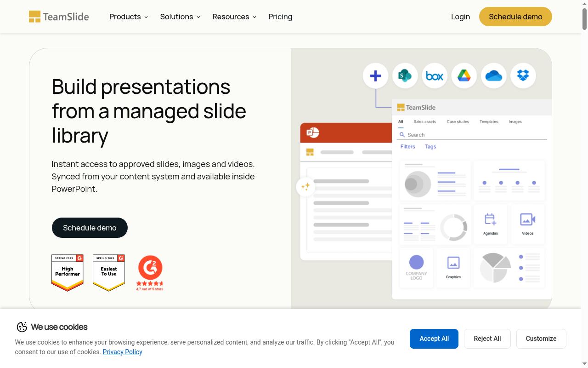
Task: Select the Dropbox integration icon
Action: tap(523, 75)
